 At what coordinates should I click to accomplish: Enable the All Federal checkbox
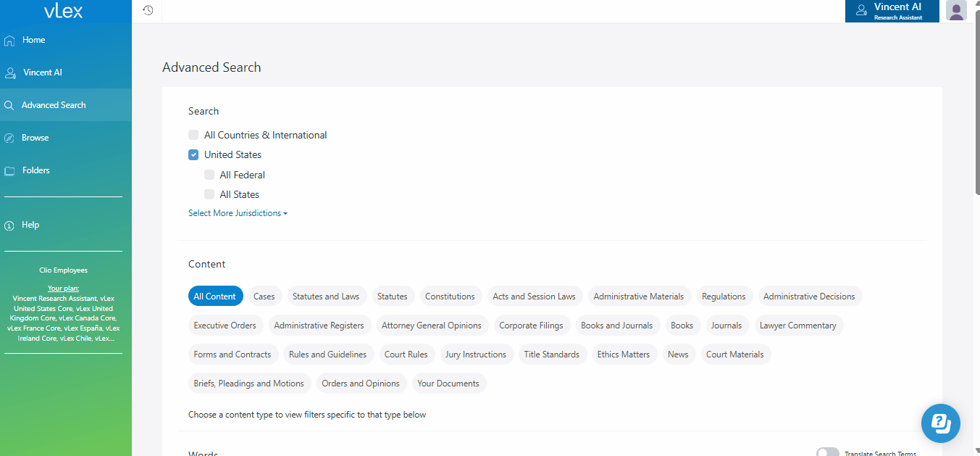tap(209, 175)
